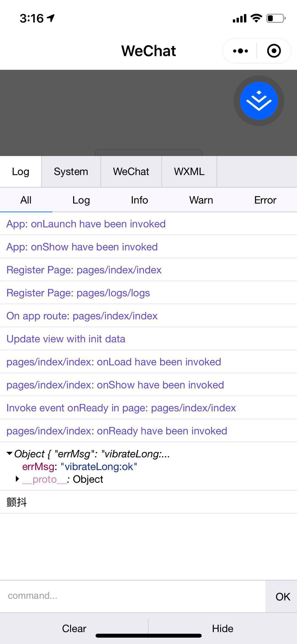Click the errMsg "vibrateLong:ok" property line

point(79,466)
